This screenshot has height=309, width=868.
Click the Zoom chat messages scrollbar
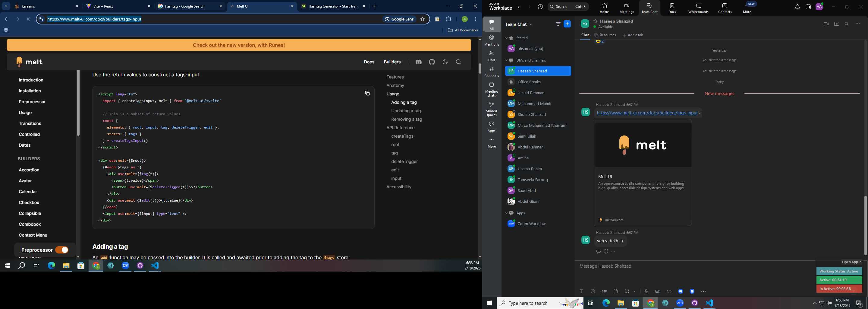click(x=865, y=225)
